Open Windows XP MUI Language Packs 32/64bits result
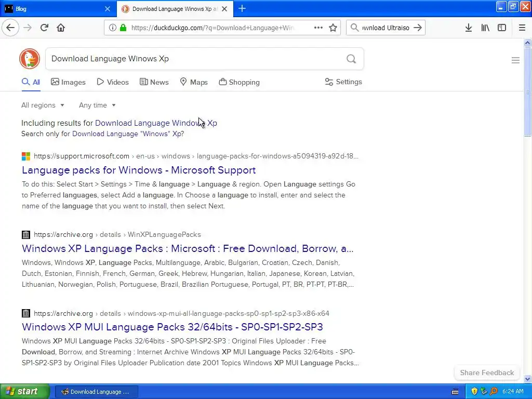532x399 pixels. pos(172,327)
